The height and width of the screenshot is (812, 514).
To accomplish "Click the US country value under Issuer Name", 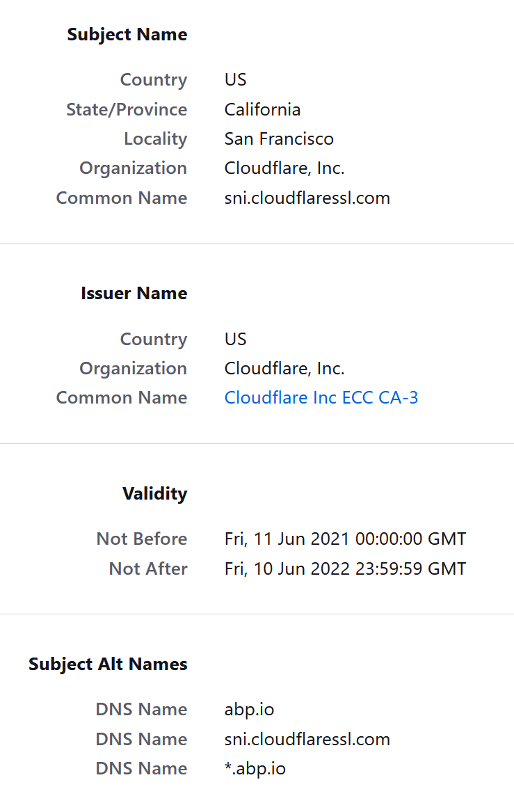I will [235, 340].
